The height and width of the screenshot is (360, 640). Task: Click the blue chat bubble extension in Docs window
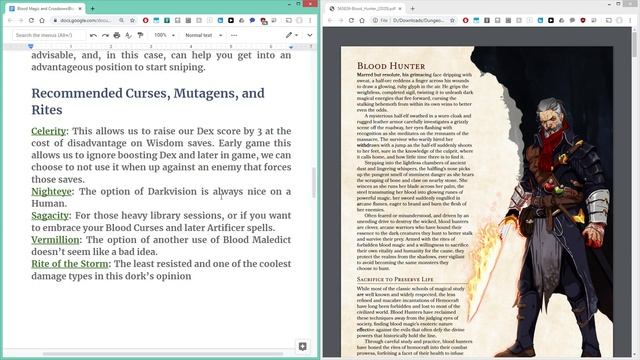coord(252,20)
